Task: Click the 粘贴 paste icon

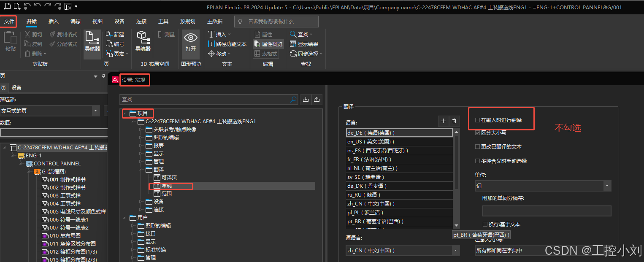Action: [10, 38]
